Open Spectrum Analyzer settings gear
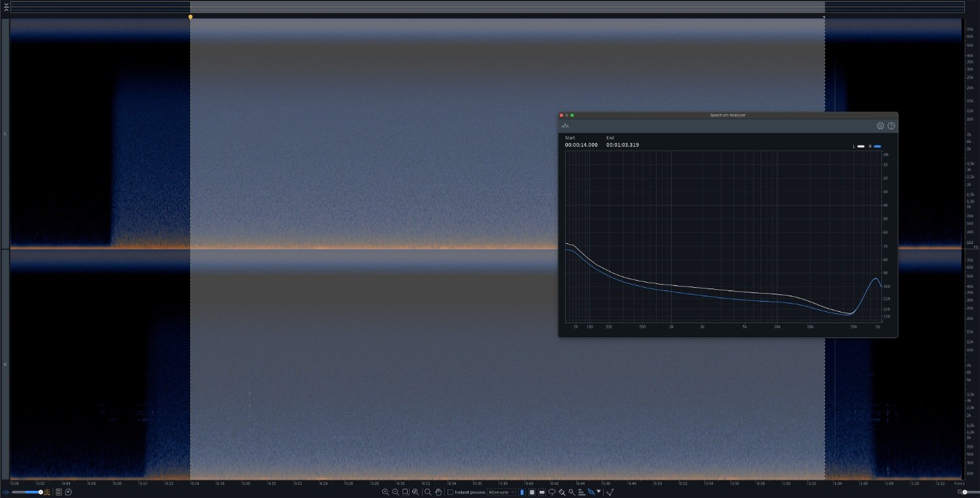This screenshot has height=498, width=980. [x=880, y=126]
